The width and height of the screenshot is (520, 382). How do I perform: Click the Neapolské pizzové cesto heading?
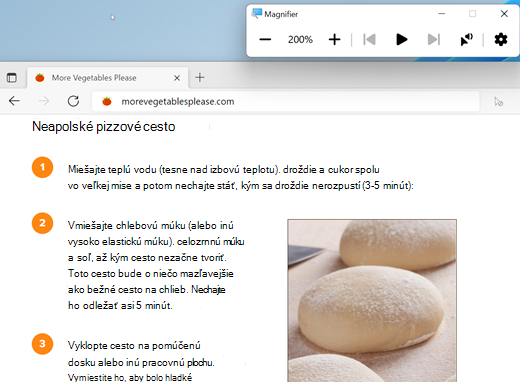point(104,127)
